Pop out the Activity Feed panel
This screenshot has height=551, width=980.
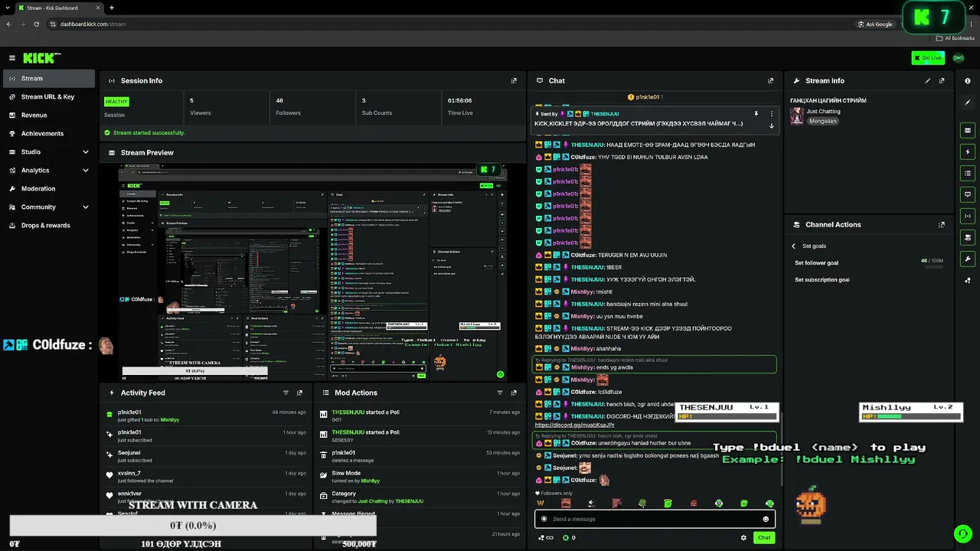(x=299, y=393)
